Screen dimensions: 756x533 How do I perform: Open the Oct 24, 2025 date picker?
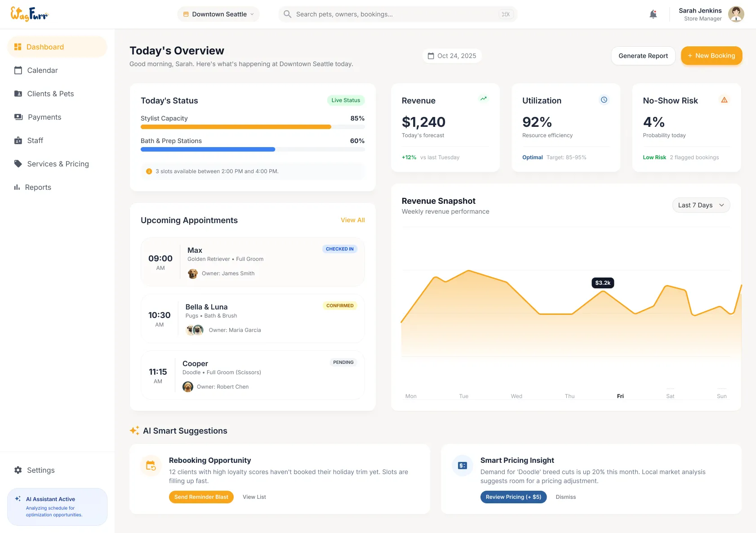[x=452, y=56]
